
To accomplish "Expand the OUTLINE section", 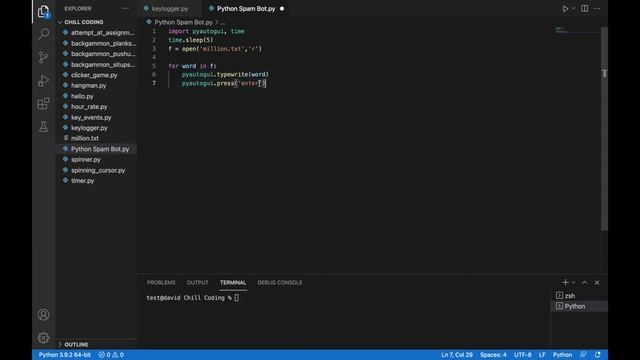I will pos(76,344).
